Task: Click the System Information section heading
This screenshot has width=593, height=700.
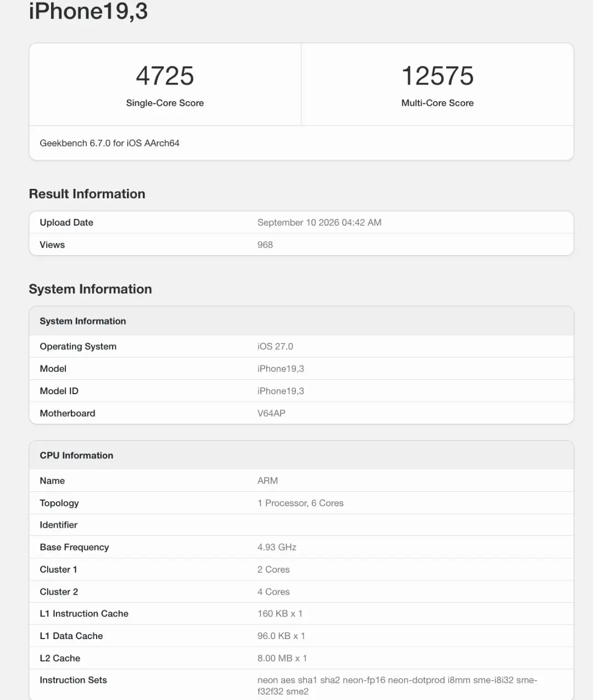Action: tap(90, 289)
